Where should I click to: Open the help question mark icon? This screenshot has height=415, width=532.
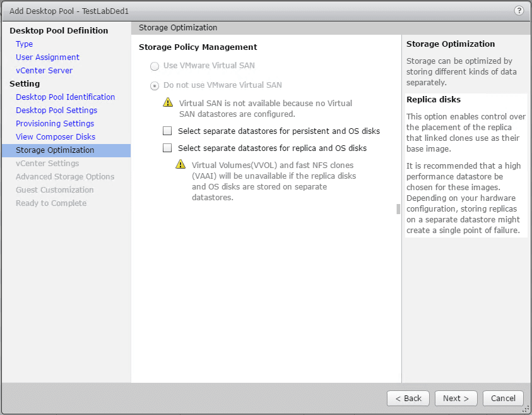point(519,11)
